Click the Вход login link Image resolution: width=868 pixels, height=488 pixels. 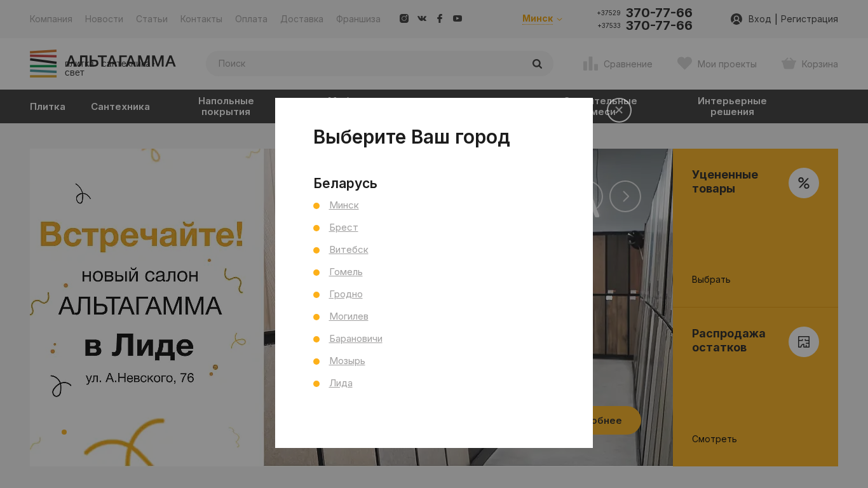(x=759, y=19)
